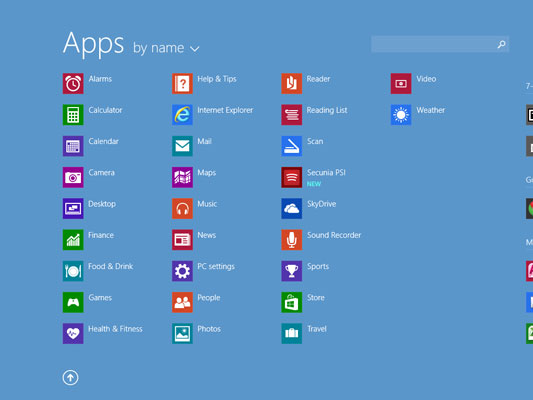Go back to Start with up arrow

71,377
